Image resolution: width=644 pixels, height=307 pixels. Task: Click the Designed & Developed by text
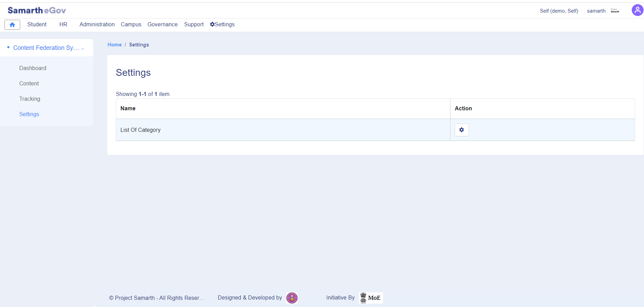pos(250,298)
